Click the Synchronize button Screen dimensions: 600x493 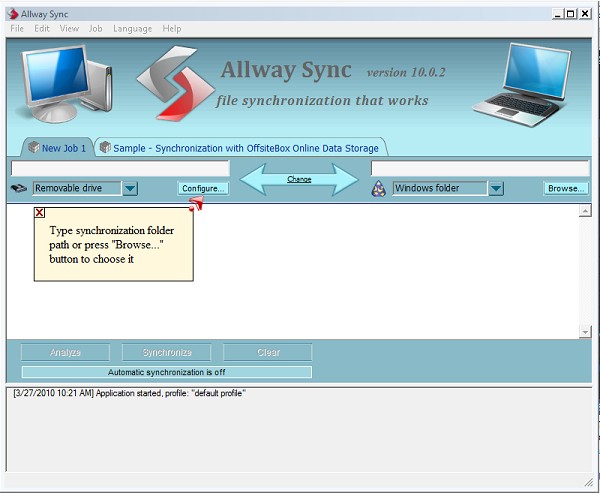tap(166, 352)
